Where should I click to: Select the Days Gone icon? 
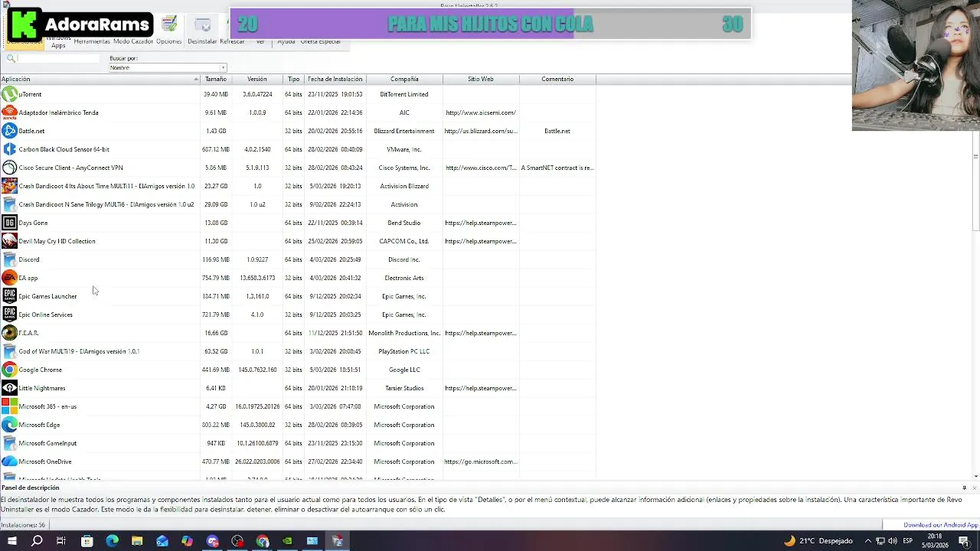9,223
